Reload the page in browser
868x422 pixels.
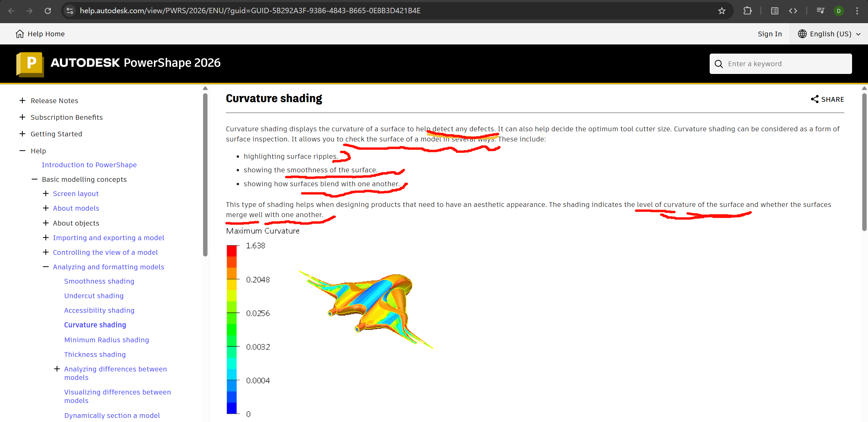[x=48, y=11]
